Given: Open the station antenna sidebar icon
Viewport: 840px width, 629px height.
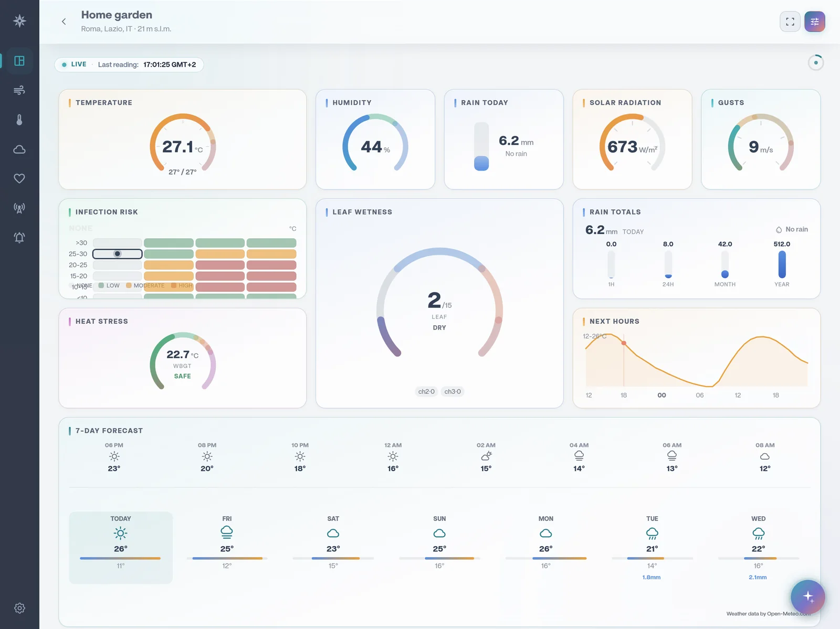Looking at the screenshot, I should pos(19,208).
